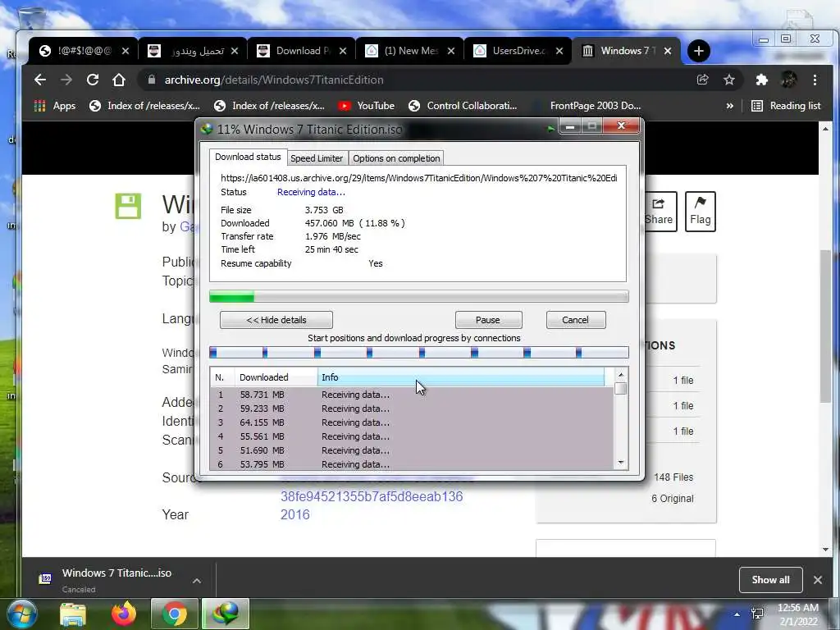Click connections list scroll up arrow
This screenshot has height=630, width=840.
pos(621,375)
